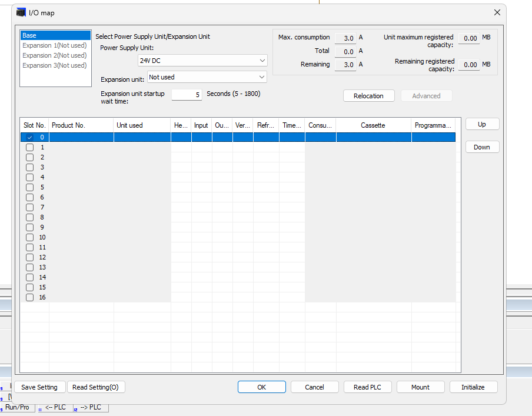Screen dimensions: 532x416
Task: Click the Max. consumption value field
Action: (x=345, y=38)
